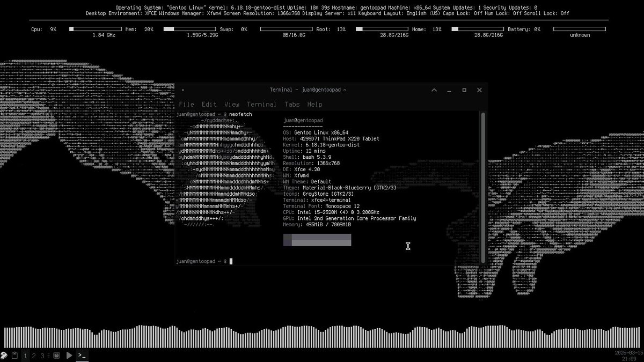Click the Root disk usage bar
Image resolution: width=644 pixels, height=362 pixels.
click(382, 29)
